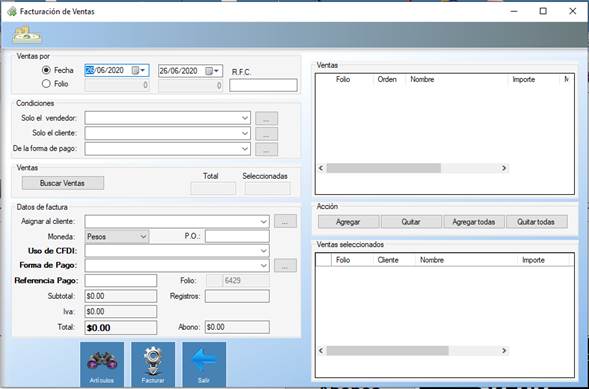Click ellipsis button beside Solo el vendedor

(x=266, y=118)
